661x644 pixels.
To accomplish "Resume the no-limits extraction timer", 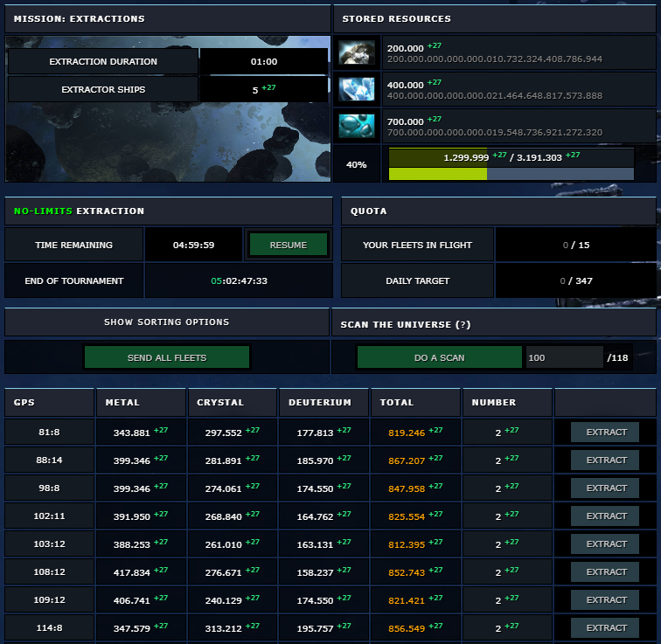I will coord(289,245).
